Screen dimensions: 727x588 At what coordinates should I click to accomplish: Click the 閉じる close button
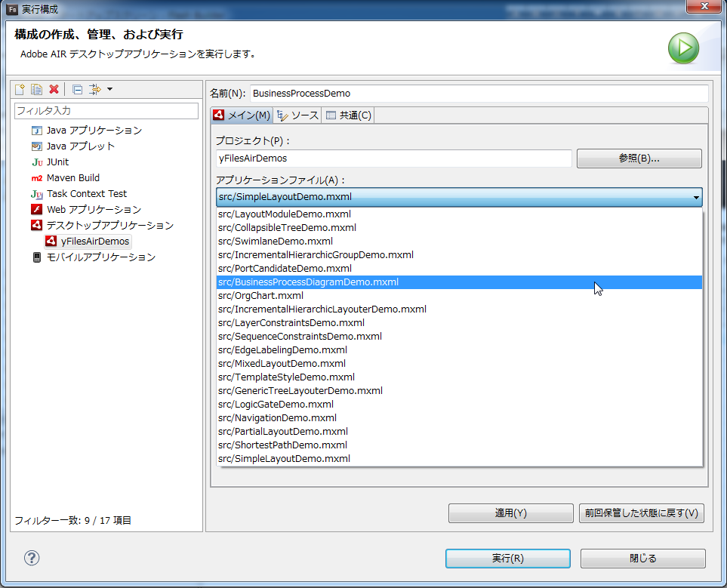coord(642,559)
